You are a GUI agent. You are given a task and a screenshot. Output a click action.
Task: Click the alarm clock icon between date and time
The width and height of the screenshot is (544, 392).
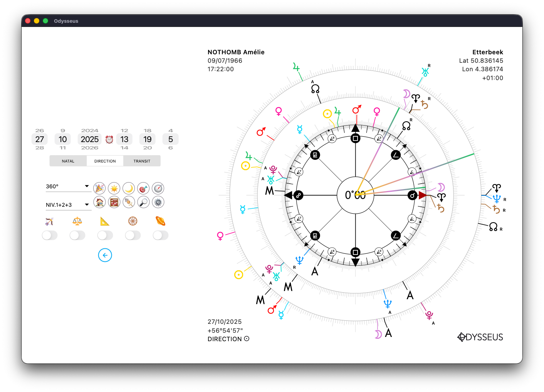point(109,139)
